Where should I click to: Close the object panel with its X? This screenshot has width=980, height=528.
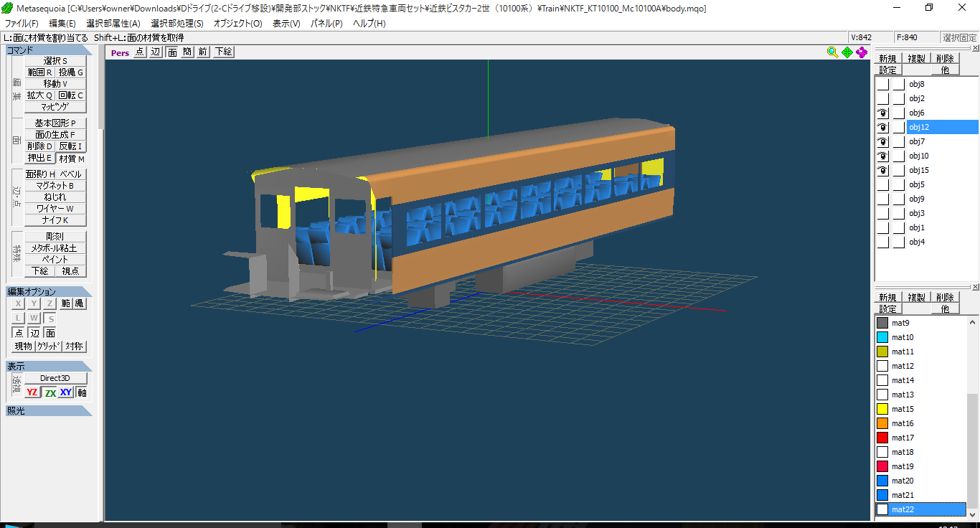(x=975, y=48)
